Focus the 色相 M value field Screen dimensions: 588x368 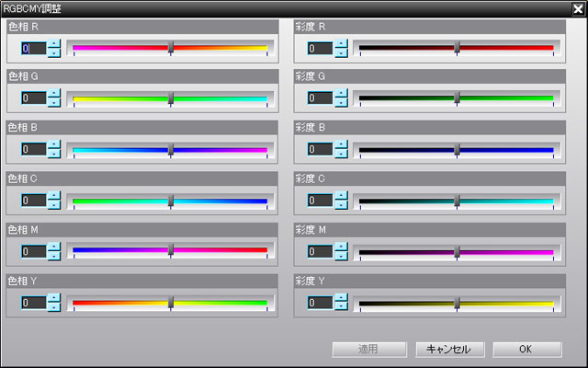34,251
